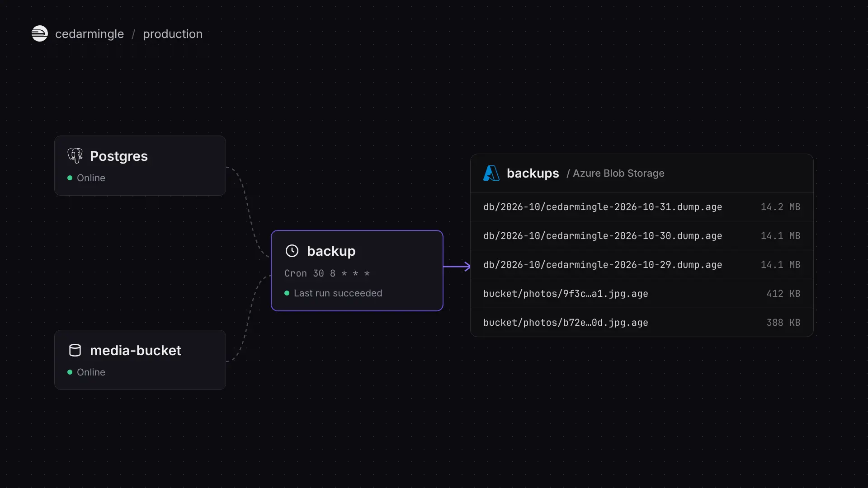Image resolution: width=868 pixels, height=488 pixels.
Task: Click the cedarmingle logo icon
Action: (x=40, y=33)
